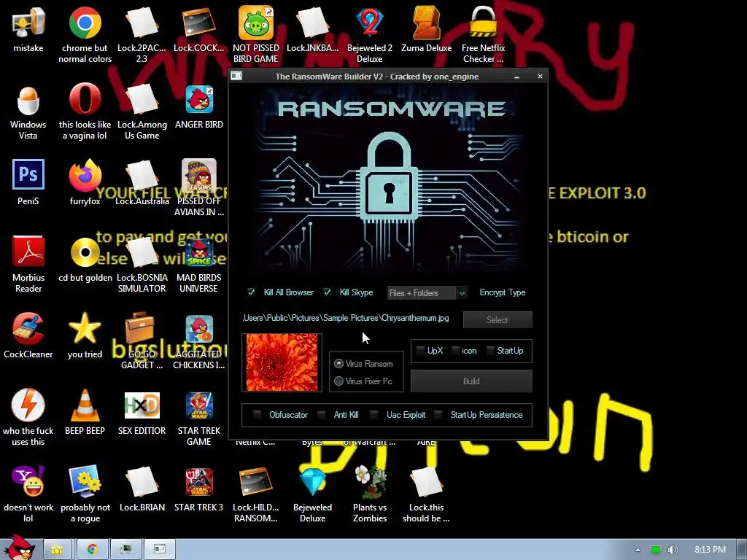Click the 'Build' button

click(x=471, y=381)
